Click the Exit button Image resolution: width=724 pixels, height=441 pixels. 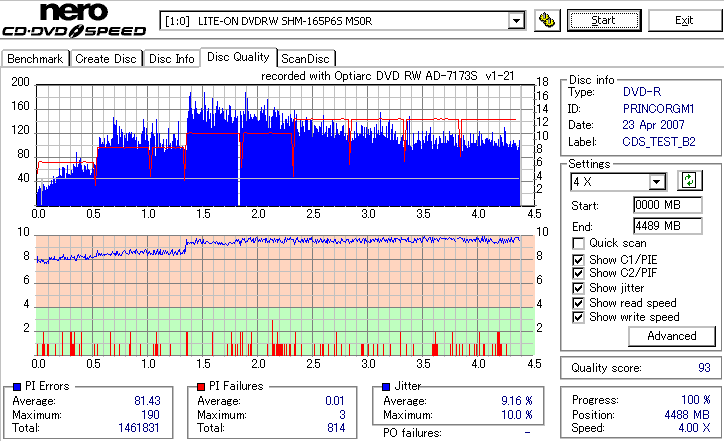coord(684,20)
